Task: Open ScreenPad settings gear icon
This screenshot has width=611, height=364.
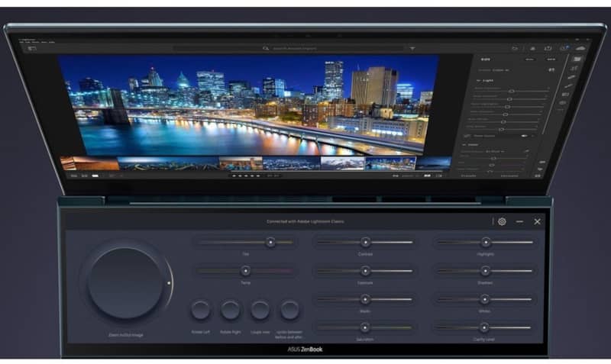Action: pos(502,221)
